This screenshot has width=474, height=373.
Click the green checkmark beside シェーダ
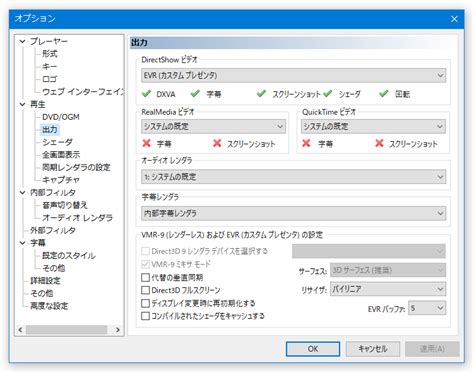pos(328,94)
